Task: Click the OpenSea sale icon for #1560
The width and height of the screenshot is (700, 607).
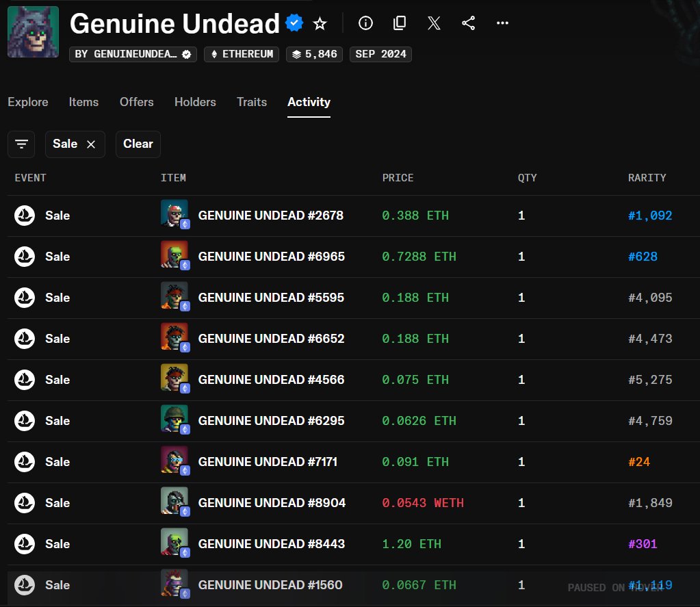Action: pyautogui.click(x=25, y=585)
